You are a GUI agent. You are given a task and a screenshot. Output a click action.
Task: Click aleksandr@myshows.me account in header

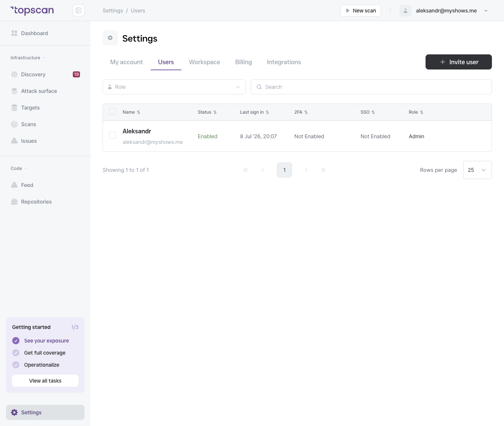tap(446, 11)
